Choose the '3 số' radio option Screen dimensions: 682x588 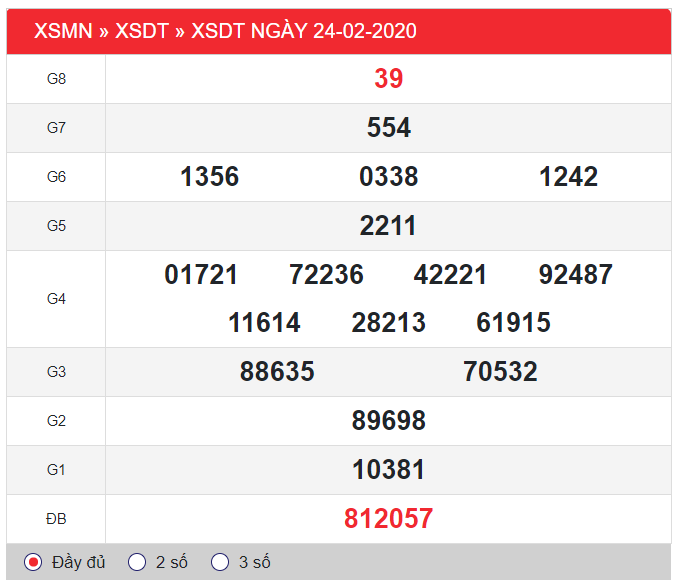click(x=221, y=562)
